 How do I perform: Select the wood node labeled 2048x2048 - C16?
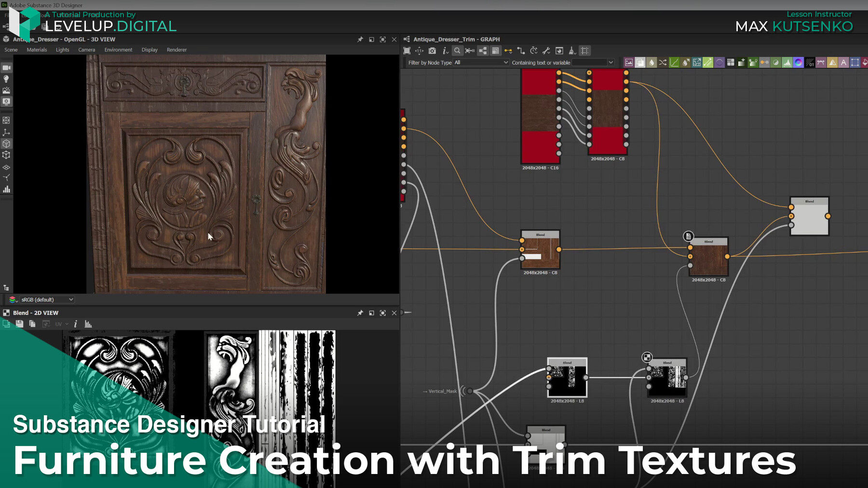pyautogui.click(x=540, y=116)
